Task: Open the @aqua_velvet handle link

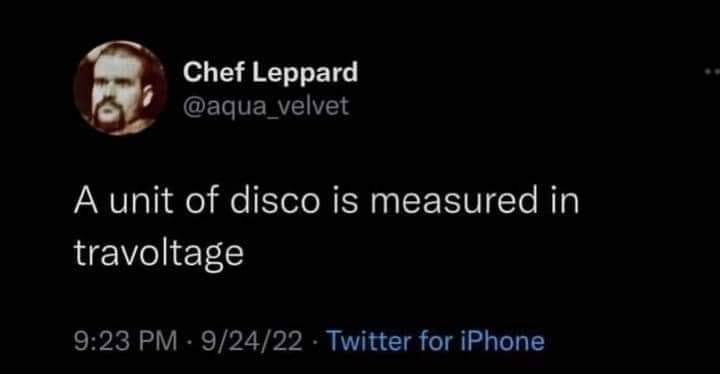Action: [x=266, y=107]
